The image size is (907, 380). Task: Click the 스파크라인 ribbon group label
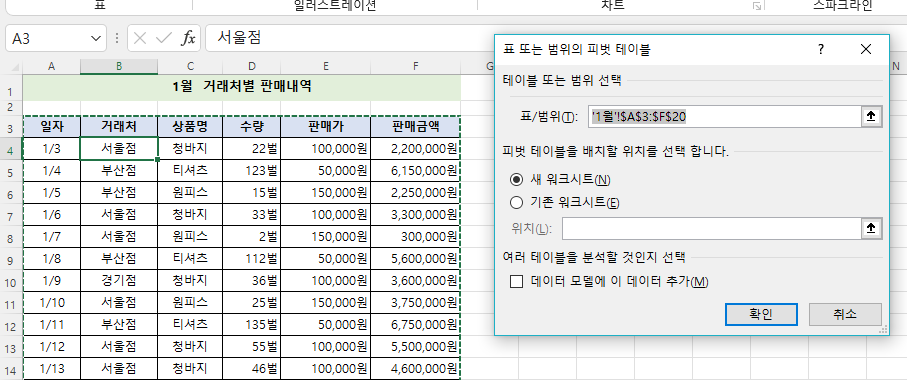pos(842,5)
